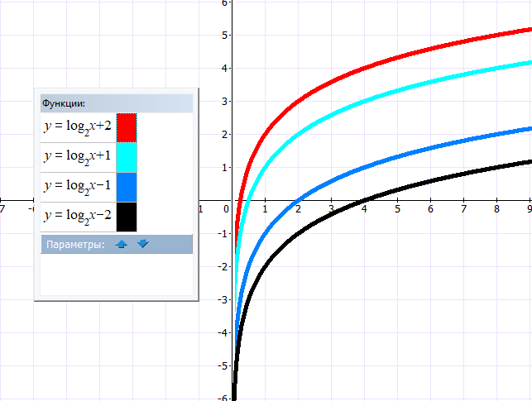The width and height of the screenshot is (532, 401).
Task: Click the origin of the coordinate axes
Action: [232, 199]
